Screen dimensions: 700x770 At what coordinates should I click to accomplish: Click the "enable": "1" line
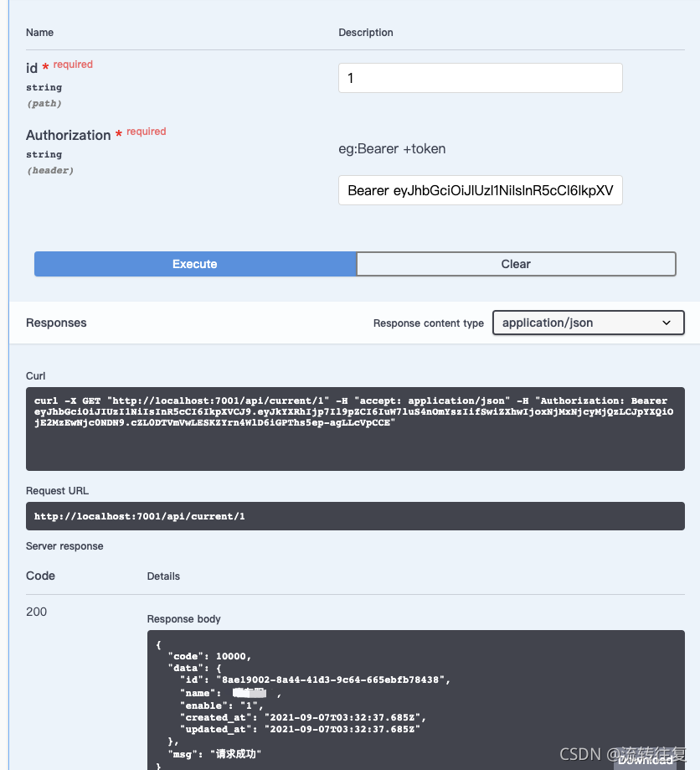[x=221, y=705]
